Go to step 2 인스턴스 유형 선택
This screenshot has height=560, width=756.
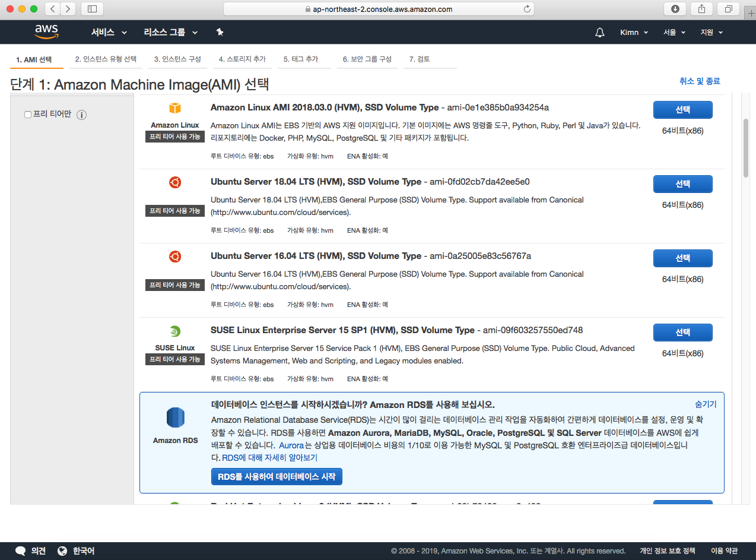[x=106, y=59]
